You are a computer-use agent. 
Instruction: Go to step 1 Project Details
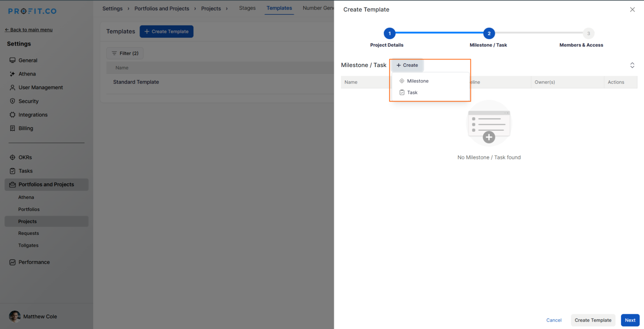389,33
